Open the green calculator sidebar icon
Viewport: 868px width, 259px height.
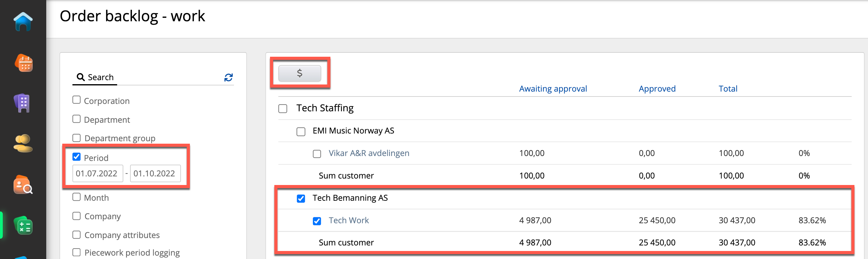23,226
